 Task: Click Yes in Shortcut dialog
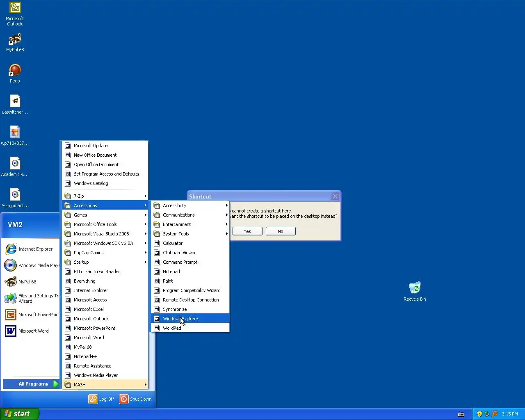click(247, 231)
